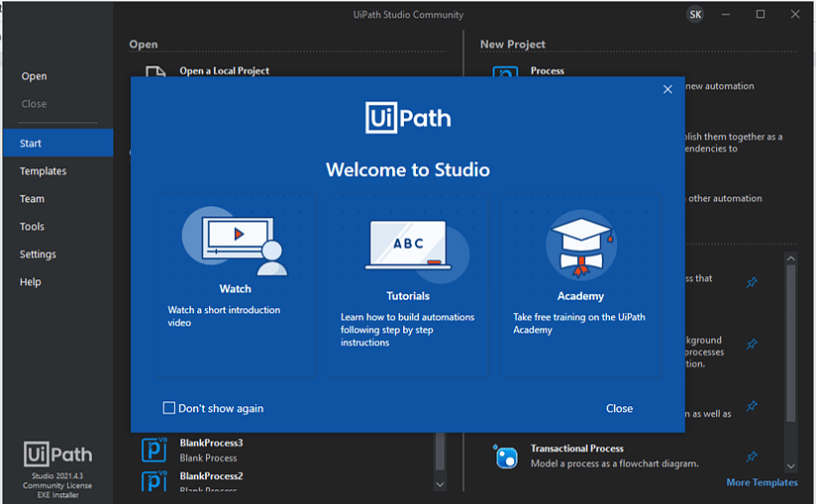The width and height of the screenshot is (816, 504).
Task: Click the Process new project title
Action: 547,70
